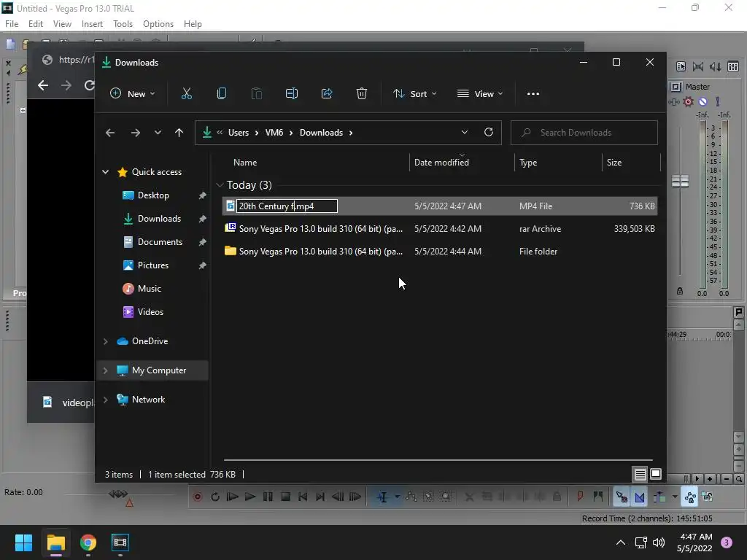This screenshot has width=747, height=560.
Task: Go to end in Vegas transport
Action: pyautogui.click(x=320, y=497)
